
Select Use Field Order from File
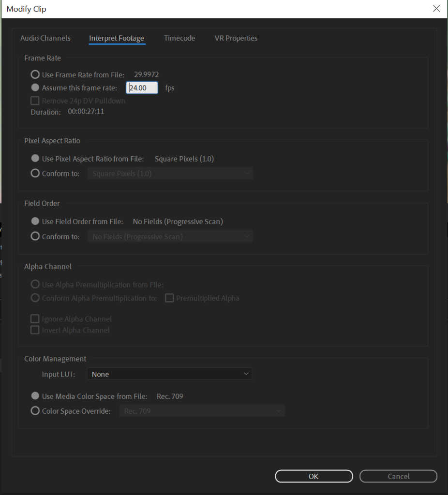[35, 221]
